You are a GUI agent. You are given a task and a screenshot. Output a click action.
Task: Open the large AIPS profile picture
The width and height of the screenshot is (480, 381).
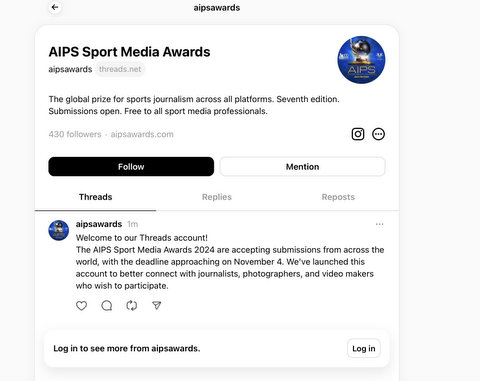click(x=361, y=60)
